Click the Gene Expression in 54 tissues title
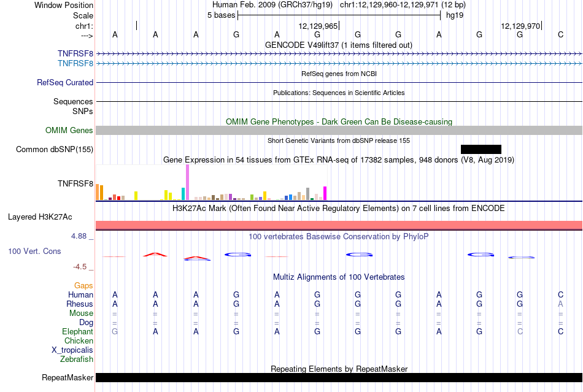 coord(339,159)
